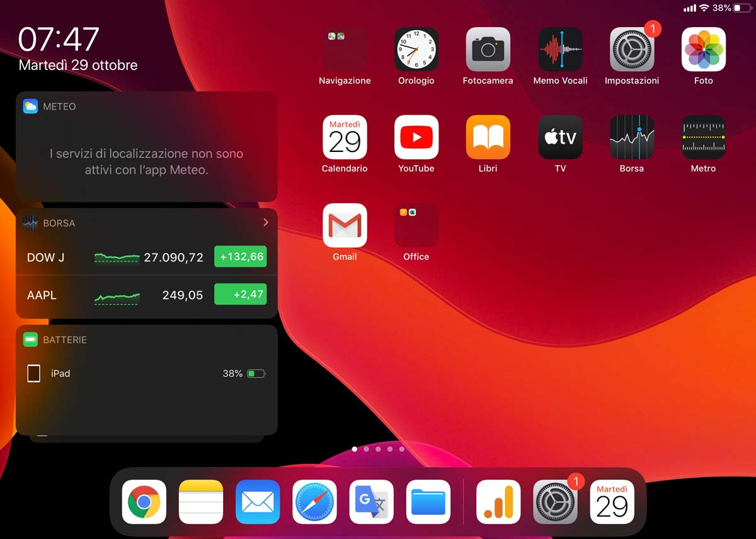The width and height of the screenshot is (756, 539).
Task: Tap the cellular signal bars
Action: click(x=690, y=8)
